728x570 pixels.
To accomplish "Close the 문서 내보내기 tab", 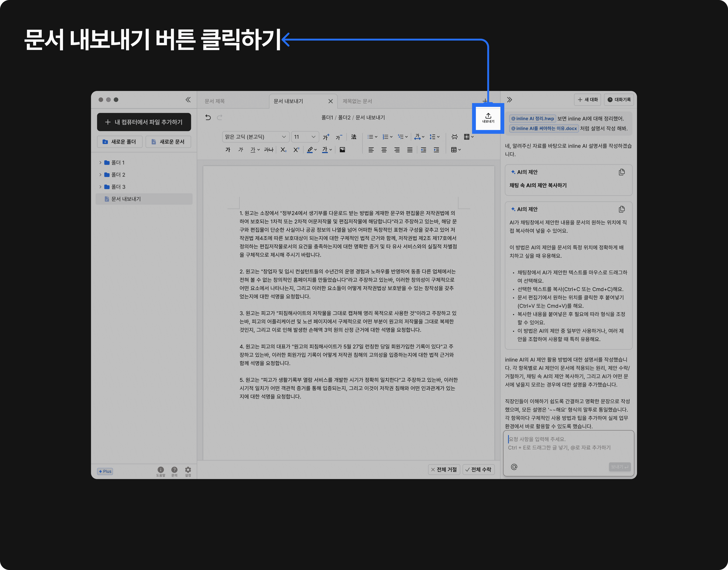I will pyautogui.click(x=330, y=101).
